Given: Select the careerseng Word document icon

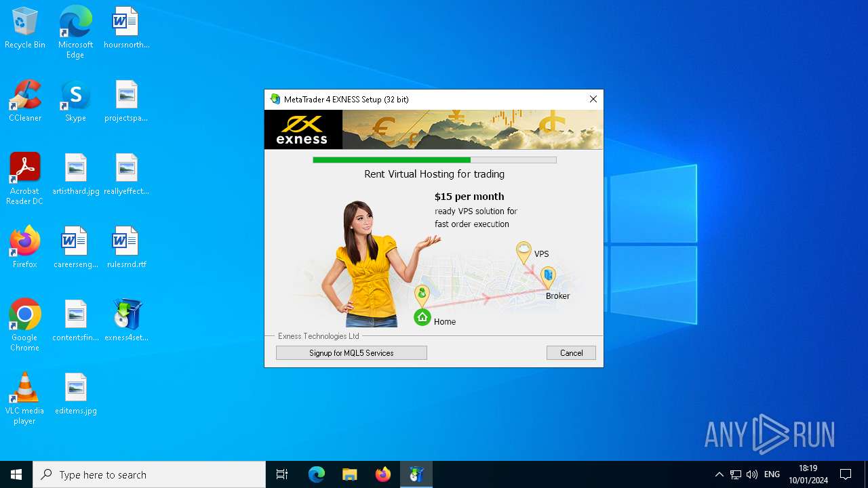Looking at the screenshot, I should click(75, 247).
